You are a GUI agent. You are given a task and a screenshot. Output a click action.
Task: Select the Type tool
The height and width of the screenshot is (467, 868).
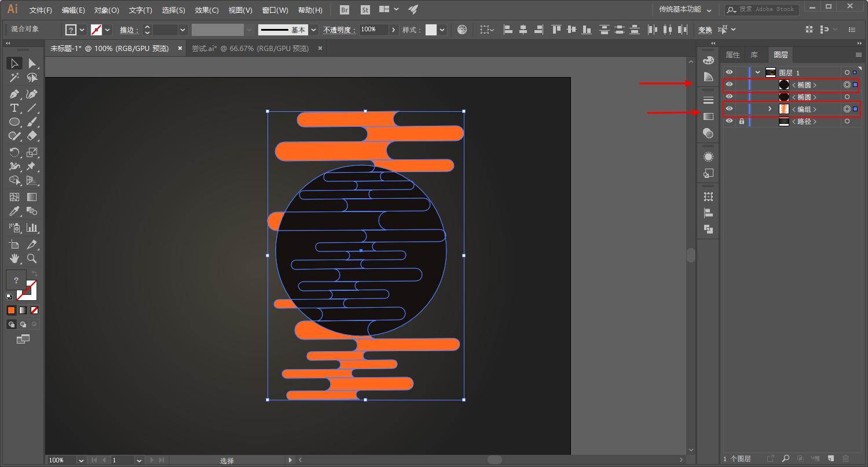click(x=14, y=108)
